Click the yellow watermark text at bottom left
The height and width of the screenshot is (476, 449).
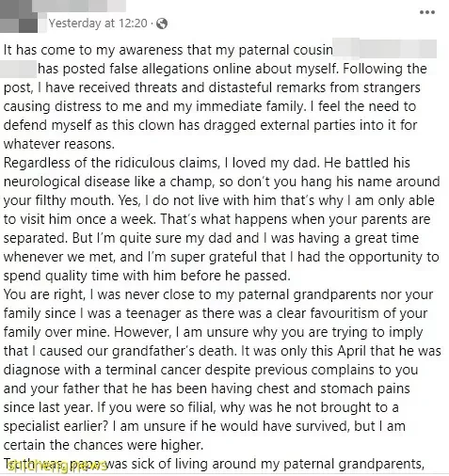[x=56, y=466]
